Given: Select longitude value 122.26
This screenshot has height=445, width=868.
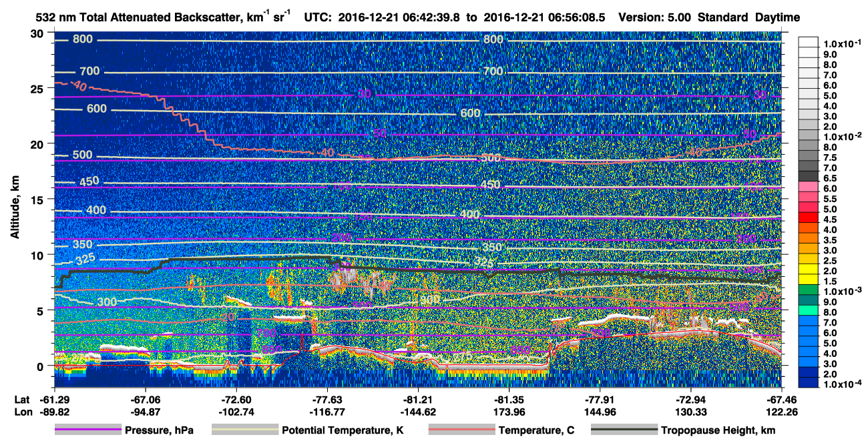Looking at the screenshot, I should click(781, 412).
